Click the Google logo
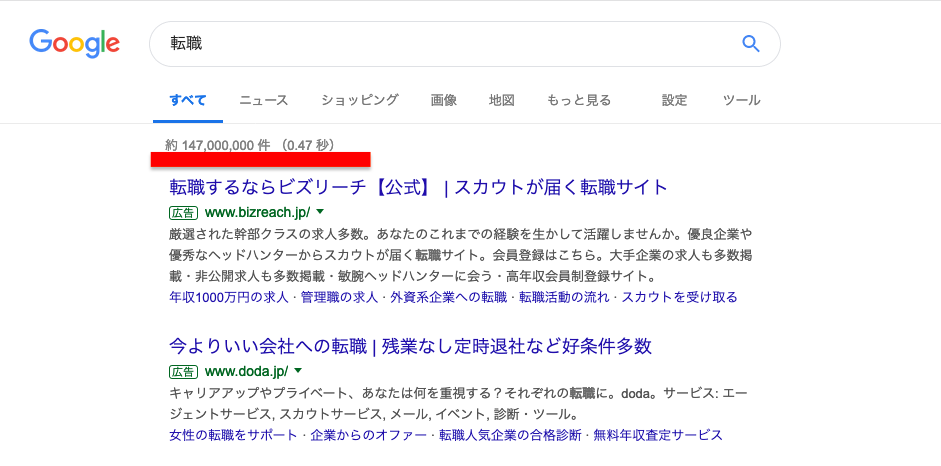The height and width of the screenshot is (466, 941). pos(75,43)
